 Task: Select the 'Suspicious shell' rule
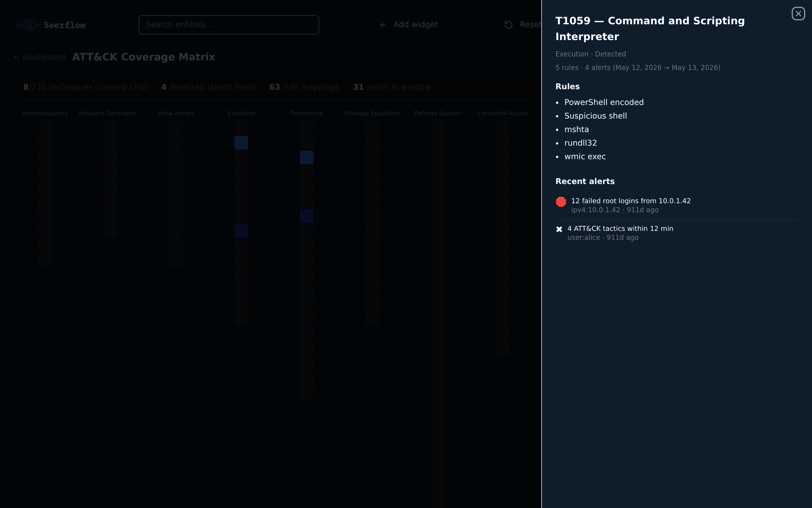[x=595, y=116]
